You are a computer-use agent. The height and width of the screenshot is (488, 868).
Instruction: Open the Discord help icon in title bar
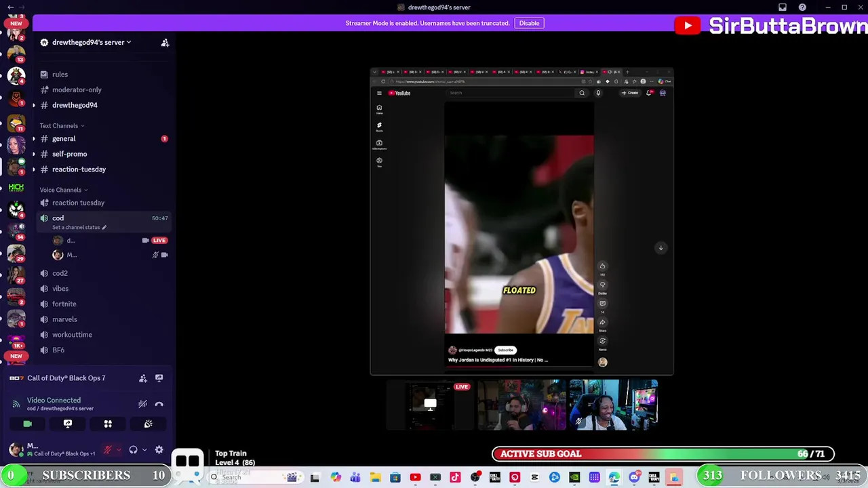point(802,7)
